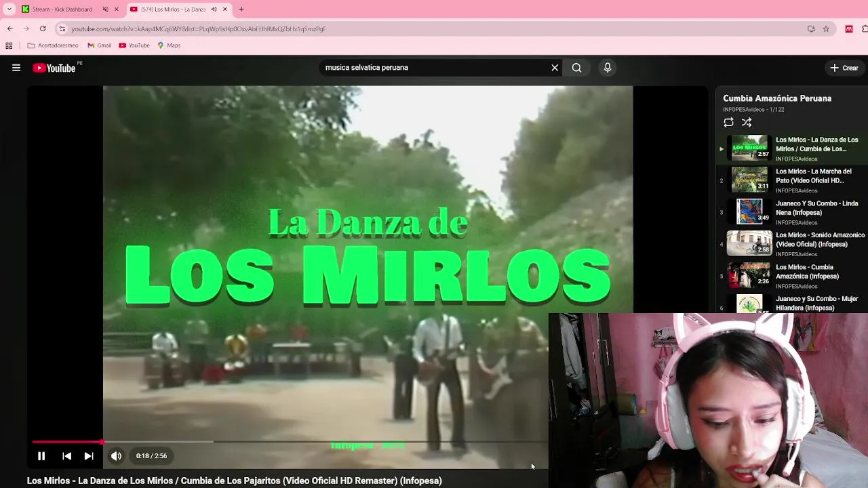Reload the current page
This screenshot has height=488, width=868.
pos(43,28)
